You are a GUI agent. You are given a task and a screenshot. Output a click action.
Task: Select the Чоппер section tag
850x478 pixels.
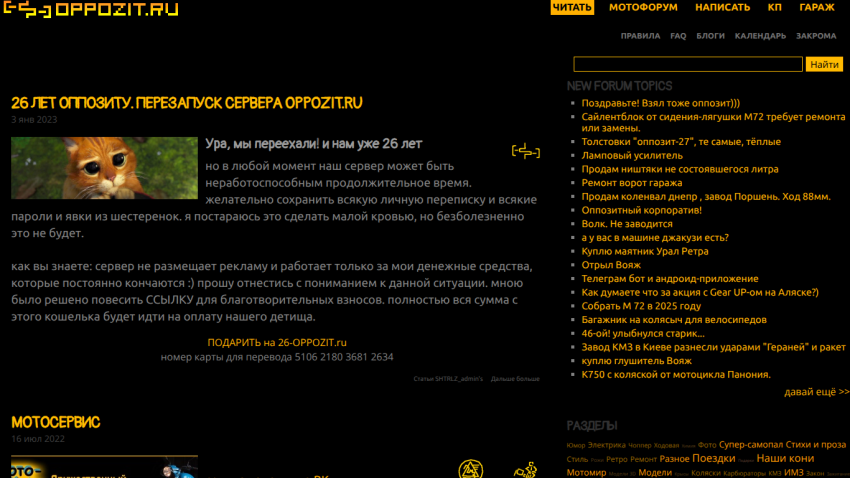tap(640, 445)
